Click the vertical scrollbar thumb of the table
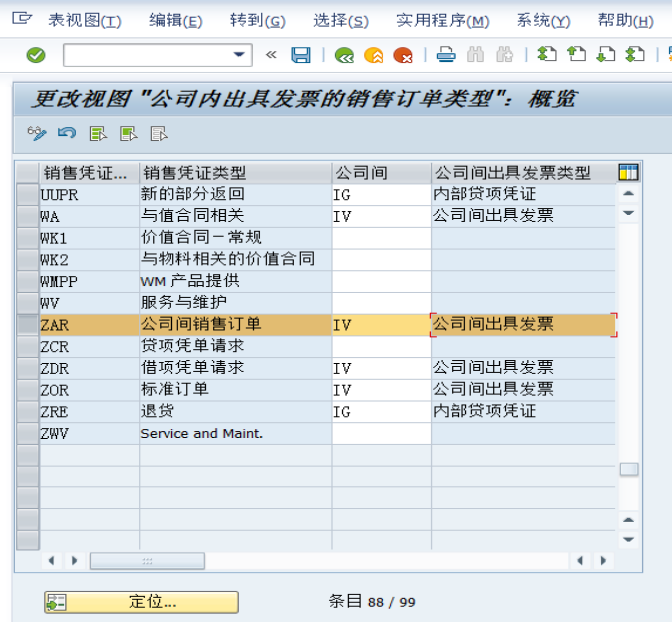 (629, 469)
